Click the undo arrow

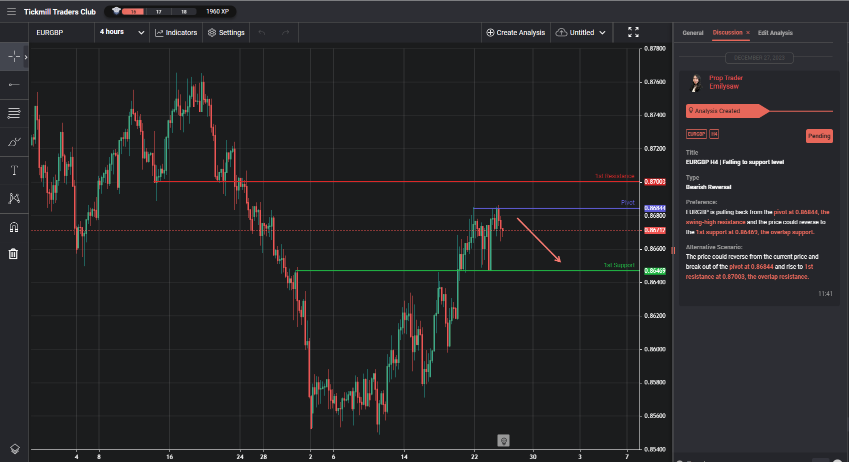click(x=262, y=32)
